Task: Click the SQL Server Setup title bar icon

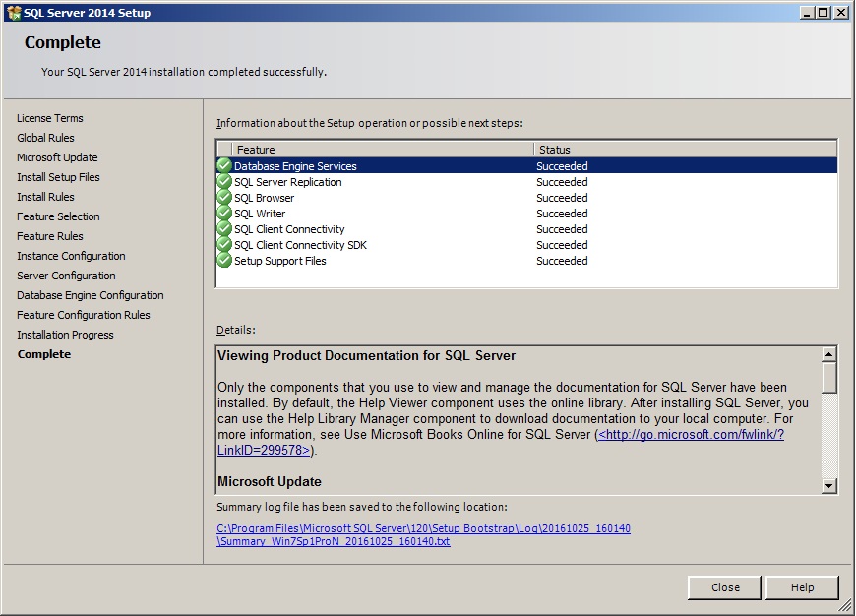Action: pyautogui.click(x=14, y=13)
